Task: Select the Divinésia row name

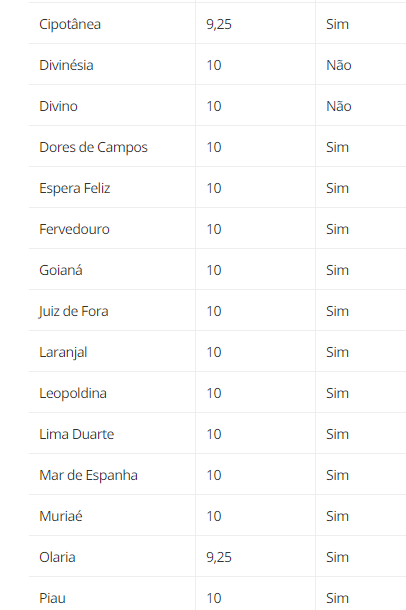Action: tap(66, 65)
